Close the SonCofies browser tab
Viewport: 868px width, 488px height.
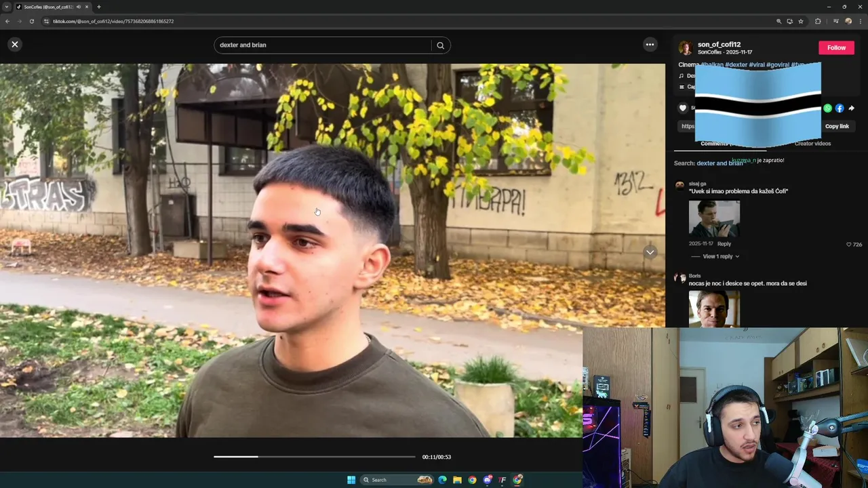pos(87,7)
